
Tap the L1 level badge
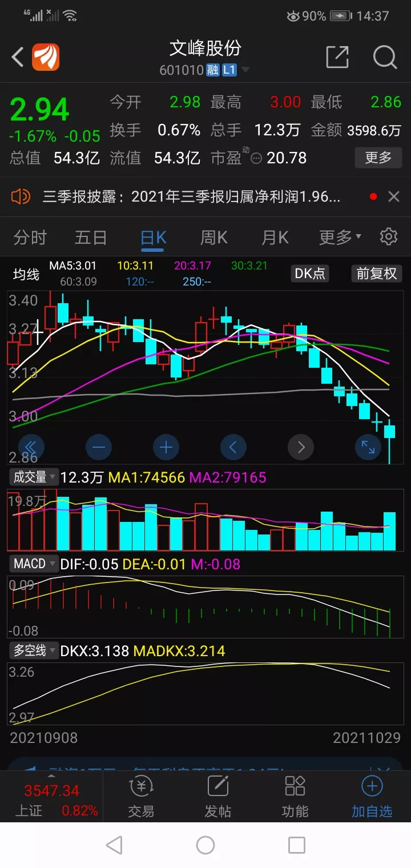point(229,70)
